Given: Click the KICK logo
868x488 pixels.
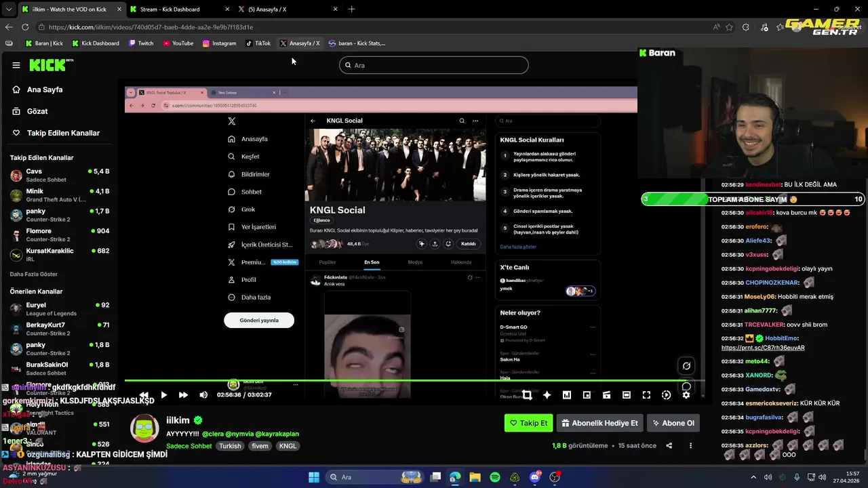Looking at the screenshot, I should [50, 65].
